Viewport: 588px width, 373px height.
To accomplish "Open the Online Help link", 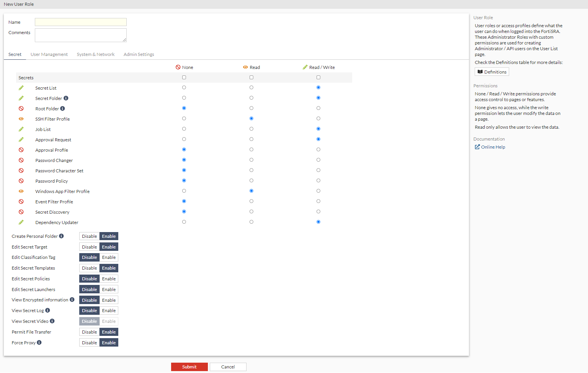I will coord(493,147).
